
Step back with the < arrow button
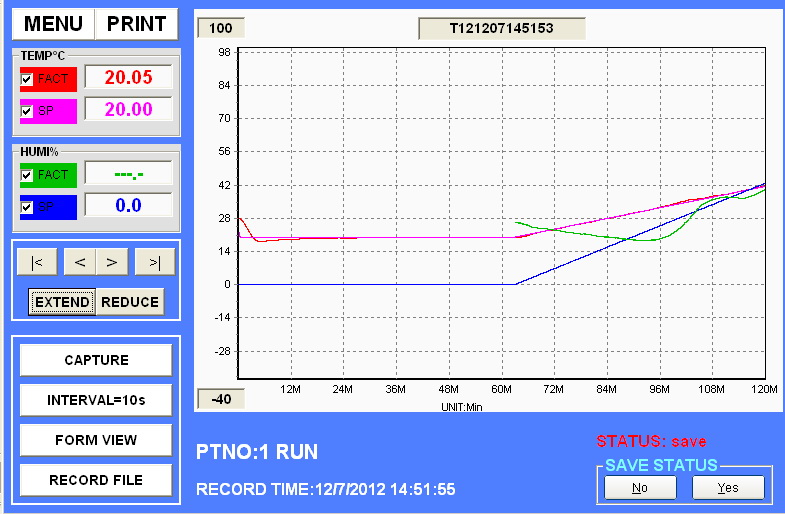click(x=80, y=262)
